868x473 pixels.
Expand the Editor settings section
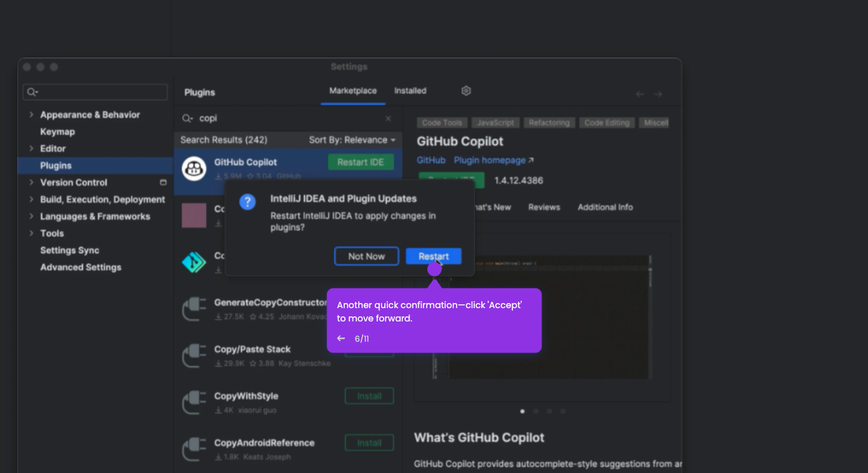coord(31,148)
